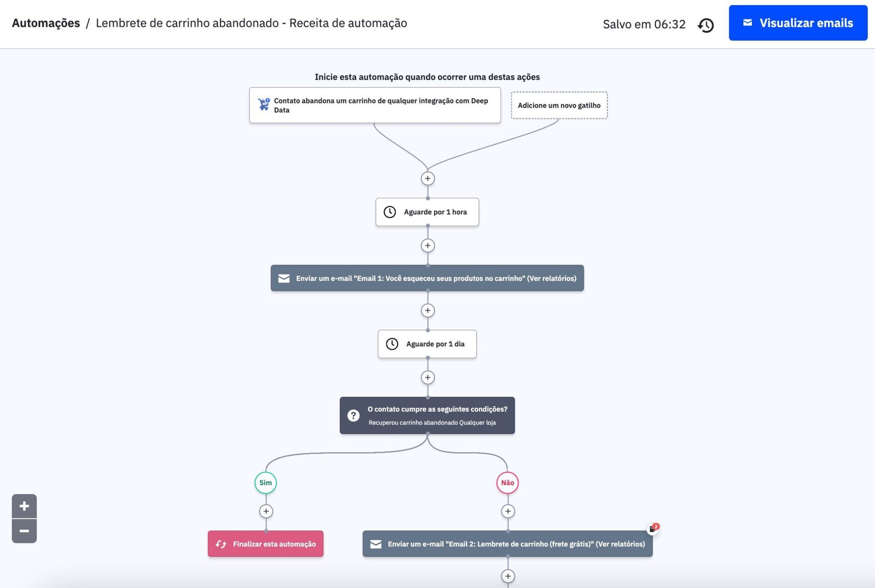Click the condition question mark icon
Screen dimensions: 875x588
(x=353, y=415)
